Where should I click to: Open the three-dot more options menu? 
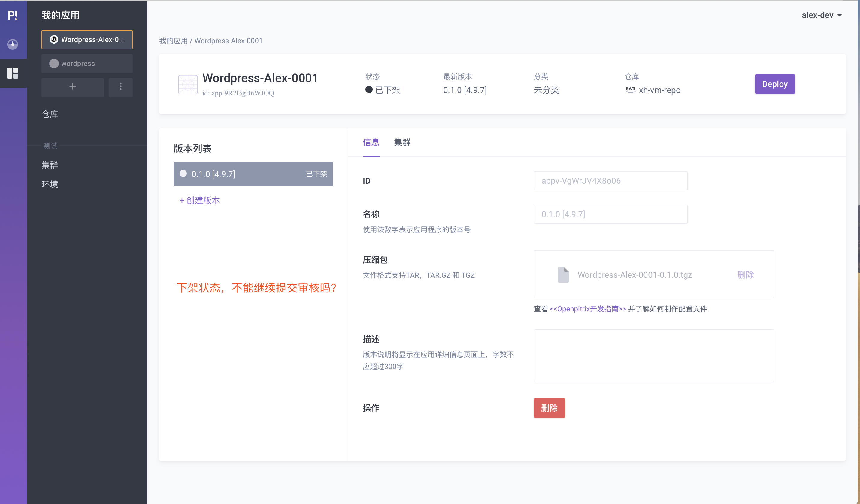point(120,87)
